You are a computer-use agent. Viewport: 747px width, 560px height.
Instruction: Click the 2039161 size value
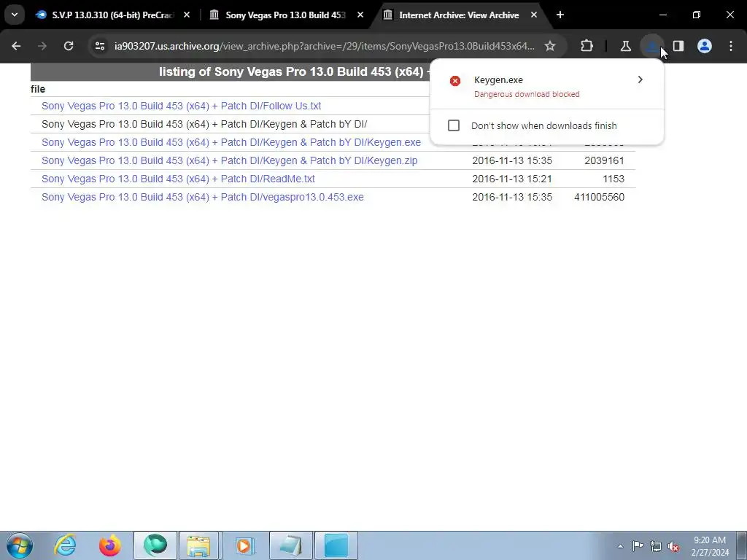click(604, 160)
